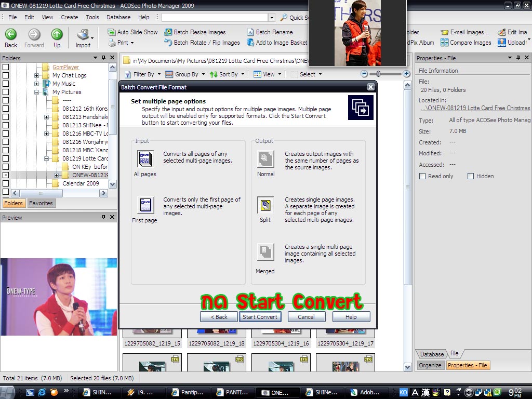Image resolution: width=532 pixels, height=399 pixels.
Task: Open the Sort By dropdown
Action: [227, 74]
